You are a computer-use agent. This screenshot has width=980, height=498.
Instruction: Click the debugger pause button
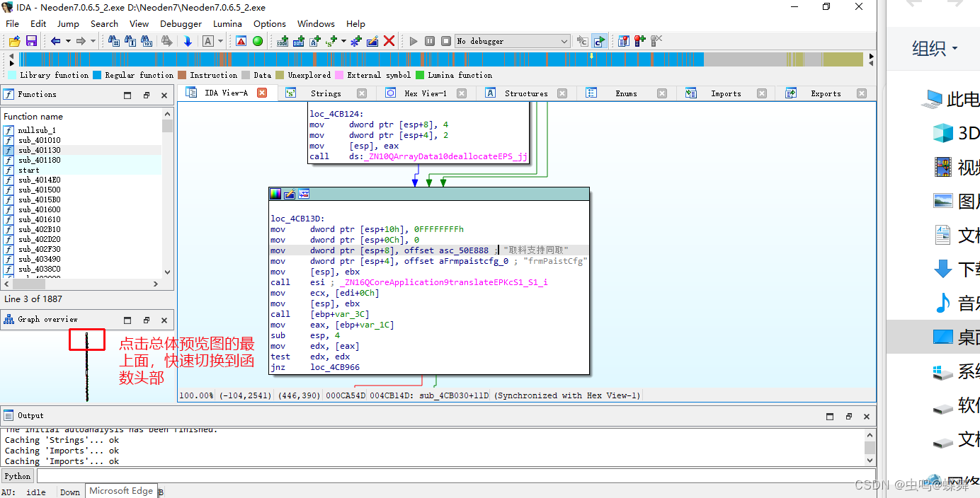point(430,41)
